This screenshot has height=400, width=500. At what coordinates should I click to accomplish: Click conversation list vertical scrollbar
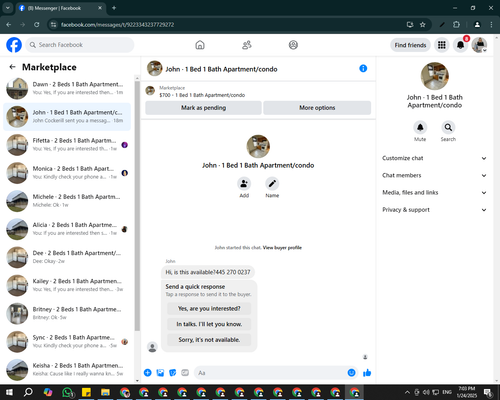(x=137, y=205)
